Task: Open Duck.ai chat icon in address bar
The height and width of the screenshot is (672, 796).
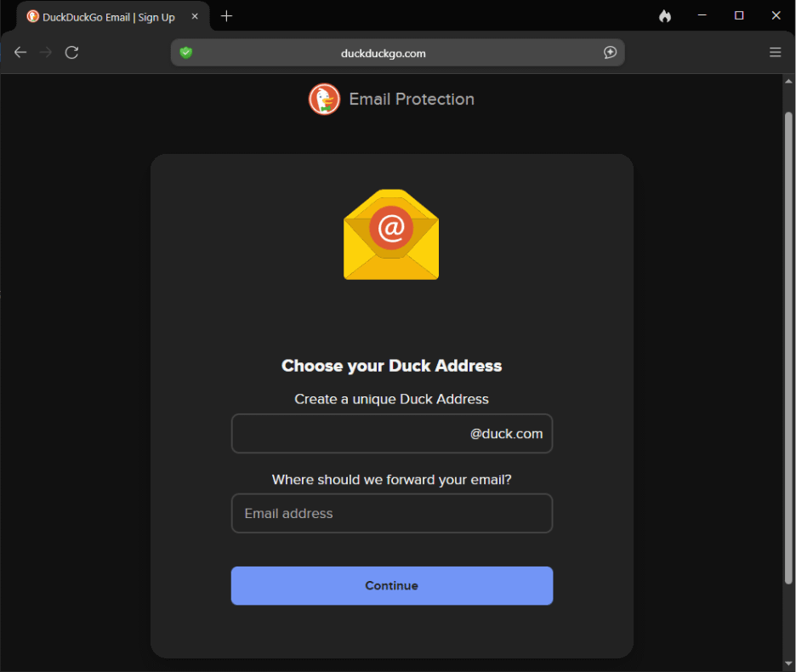Action: 611,53
